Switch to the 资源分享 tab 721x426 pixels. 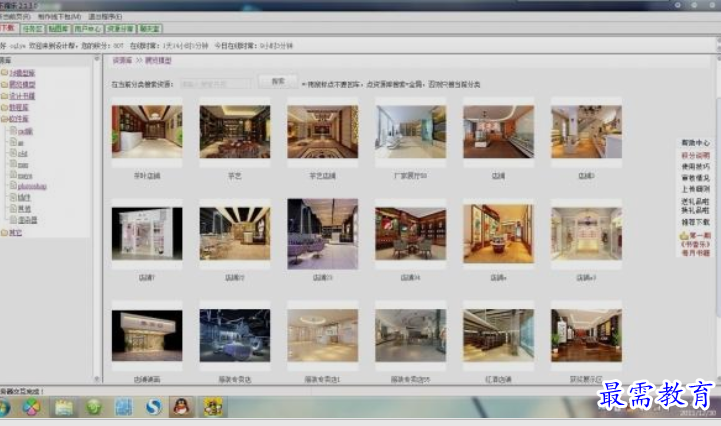coord(120,29)
